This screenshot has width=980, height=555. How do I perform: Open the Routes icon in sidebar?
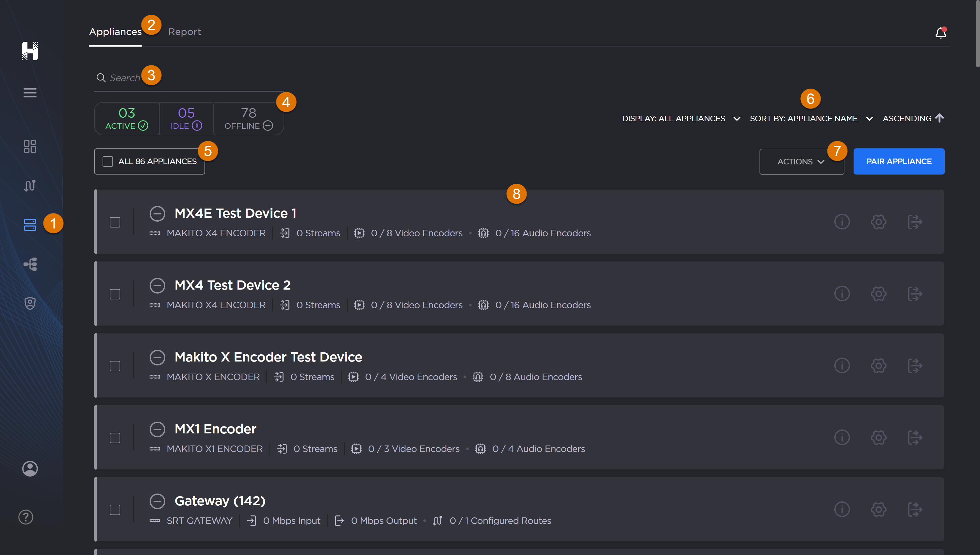[30, 186]
